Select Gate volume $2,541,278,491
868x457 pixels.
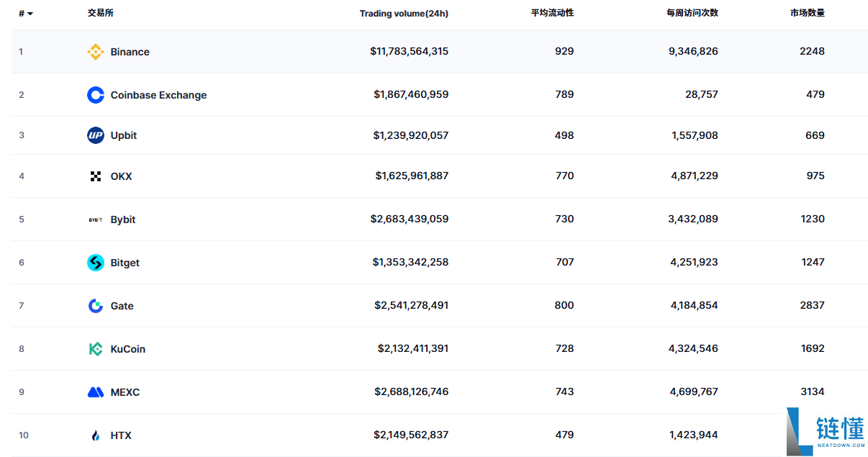click(411, 305)
